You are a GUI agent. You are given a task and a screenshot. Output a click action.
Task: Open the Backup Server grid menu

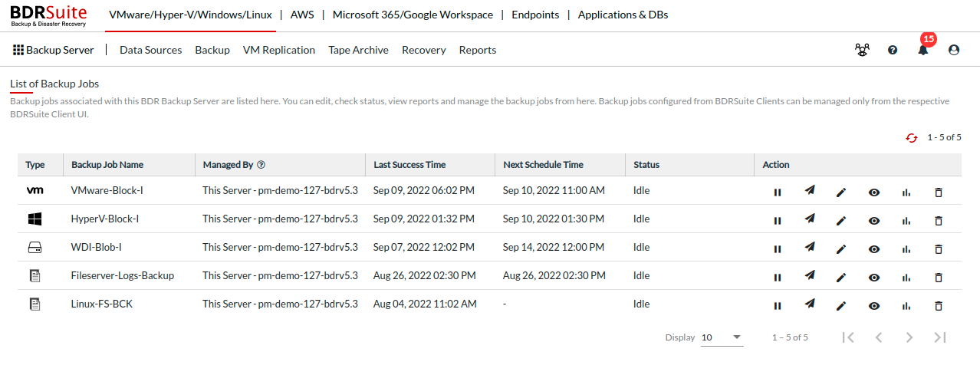54,50
